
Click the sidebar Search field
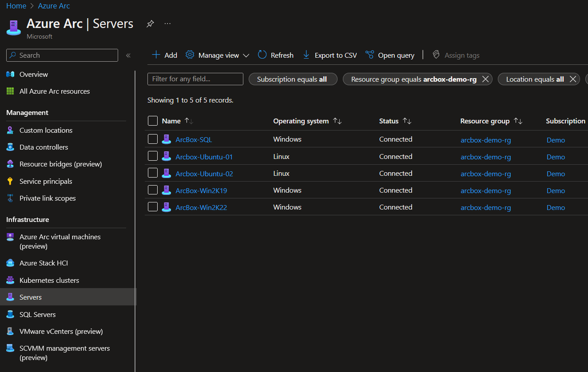point(62,55)
